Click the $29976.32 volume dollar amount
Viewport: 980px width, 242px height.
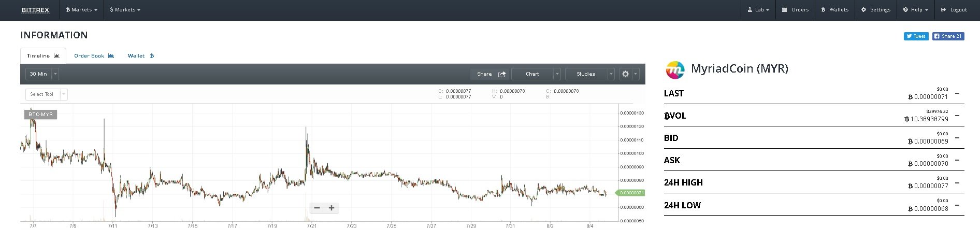coord(937,111)
